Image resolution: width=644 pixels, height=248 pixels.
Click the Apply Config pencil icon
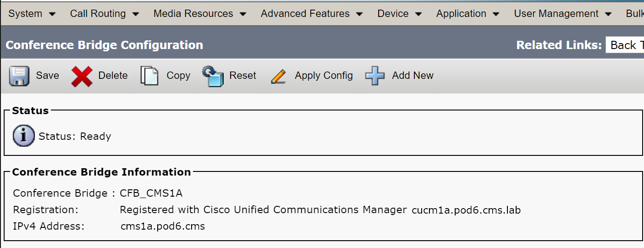(x=279, y=76)
